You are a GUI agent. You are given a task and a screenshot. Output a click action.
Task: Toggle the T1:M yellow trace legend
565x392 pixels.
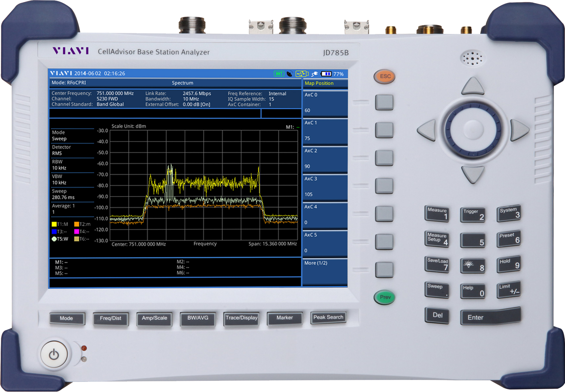tap(60, 224)
